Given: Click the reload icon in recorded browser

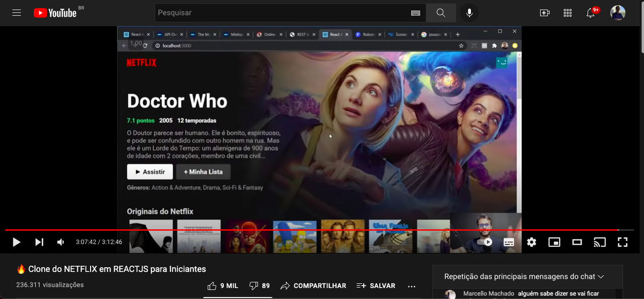Looking at the screenshot, I should 145,46.
